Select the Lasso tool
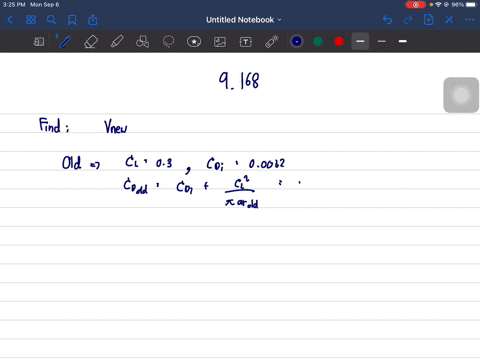Viewport: 480px width, 360px height. tap(168, 42)
